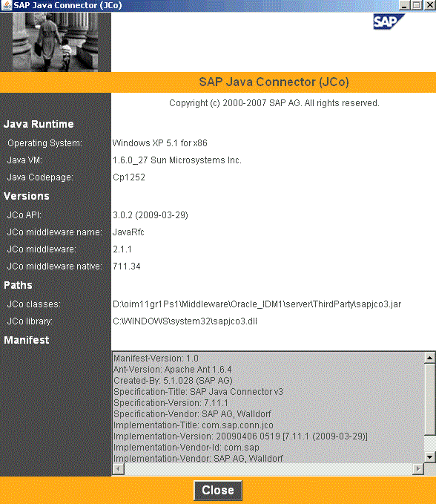This screenshot has width=436, height=504.
Task: Click the Close button at the bottom
Action: click(x=218, y=490)
